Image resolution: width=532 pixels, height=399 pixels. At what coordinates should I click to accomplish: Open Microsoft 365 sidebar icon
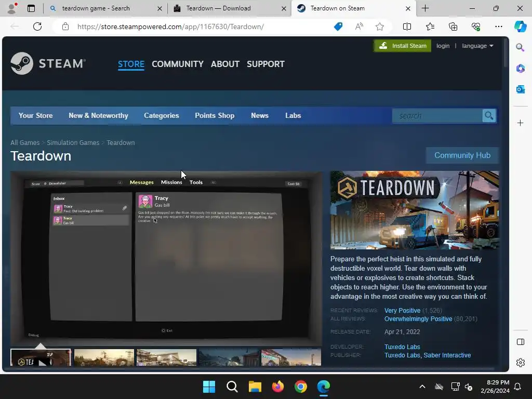click(520, 69)
